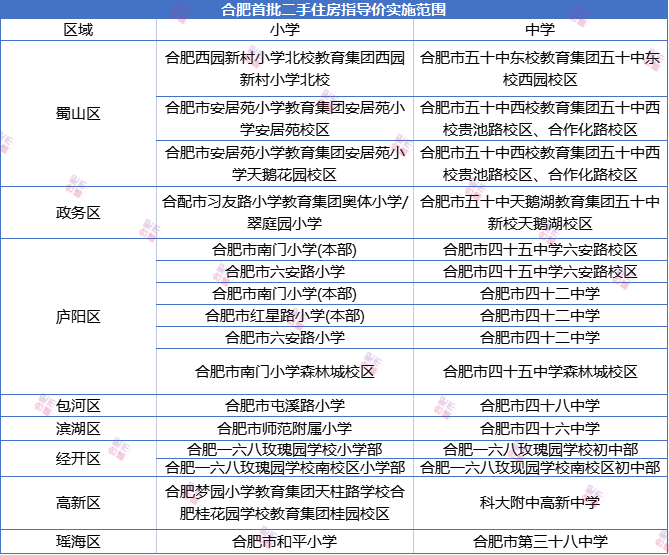
Task: Select the 合肥市师范附属小学 cell
Action: click(285, 429)
